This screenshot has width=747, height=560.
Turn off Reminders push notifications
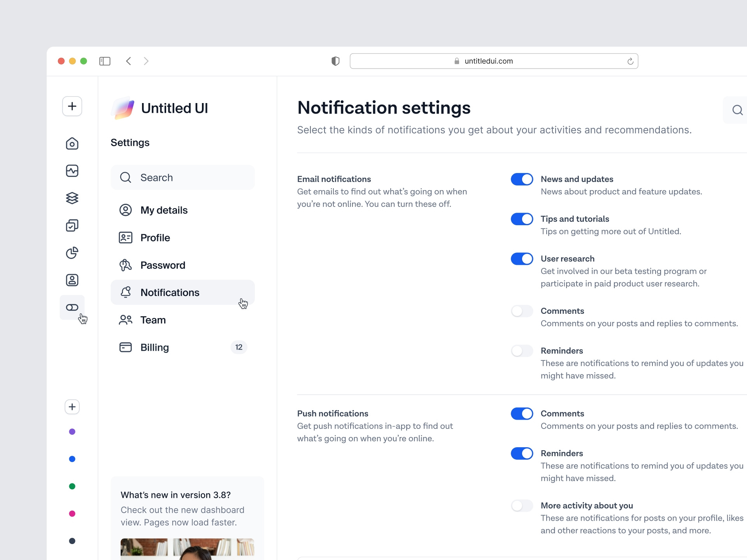[x=522, y=453]
